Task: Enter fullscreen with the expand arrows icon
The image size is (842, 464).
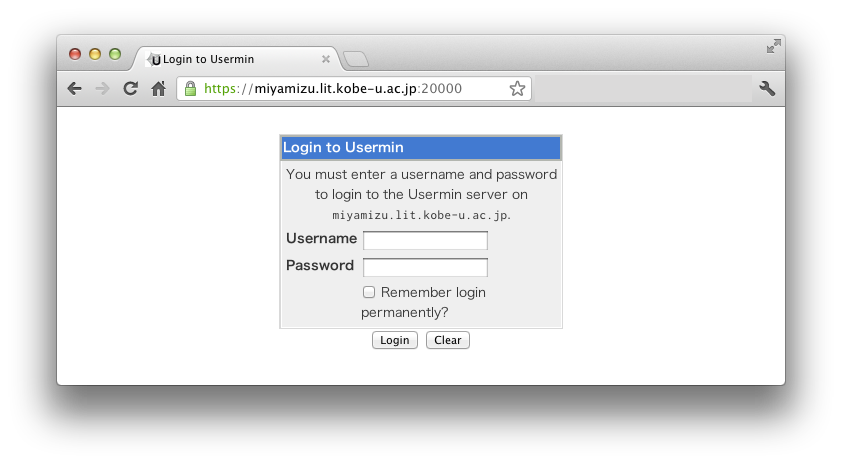Action: pyautogui.click(x=774, y=46)
